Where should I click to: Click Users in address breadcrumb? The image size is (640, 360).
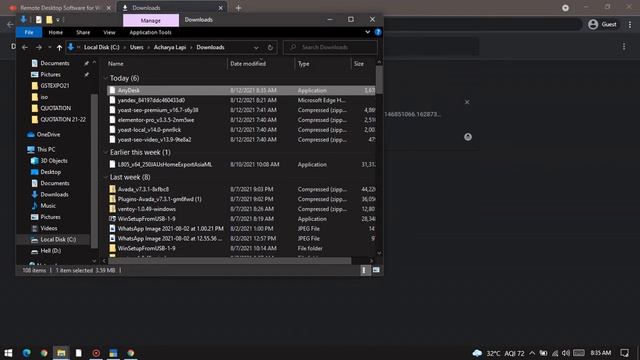tap(137, 47)
